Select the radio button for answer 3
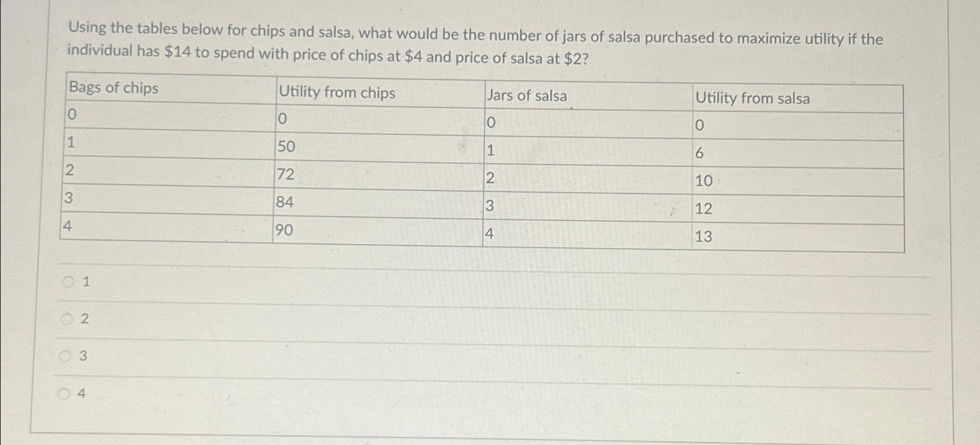The image size is (980, 445). (66, 357)
